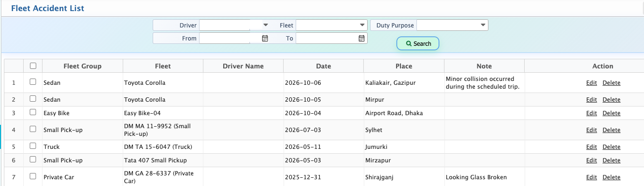Check the Shirajganj row checkbox
The width and height of the screenshot is (644, 186).
coord(33,176)
